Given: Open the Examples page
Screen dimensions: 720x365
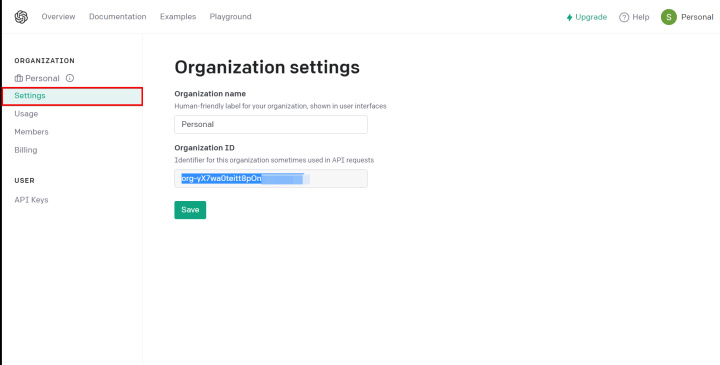Looking at the screenshot, I should pyautogui.click(x=178, y=17).
